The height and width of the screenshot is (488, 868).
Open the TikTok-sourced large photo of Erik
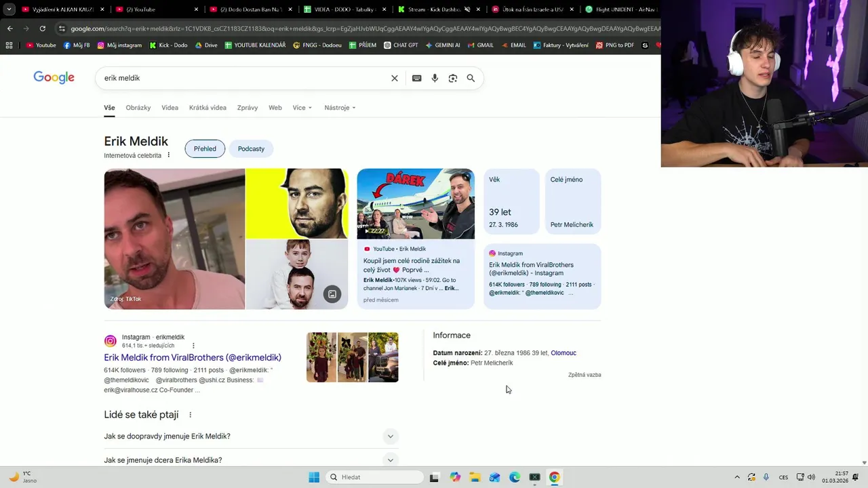174,239
